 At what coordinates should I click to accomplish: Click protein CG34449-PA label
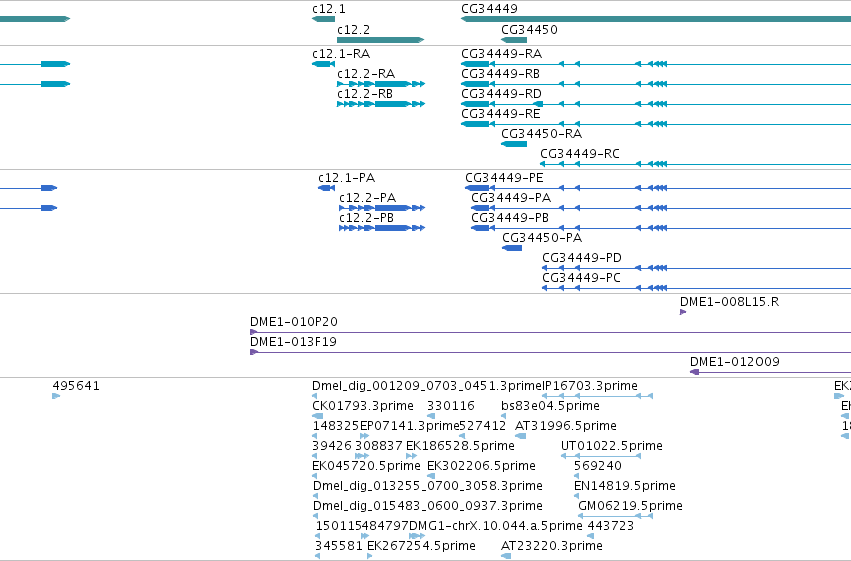pyautogui.click(x=511, y=198)
